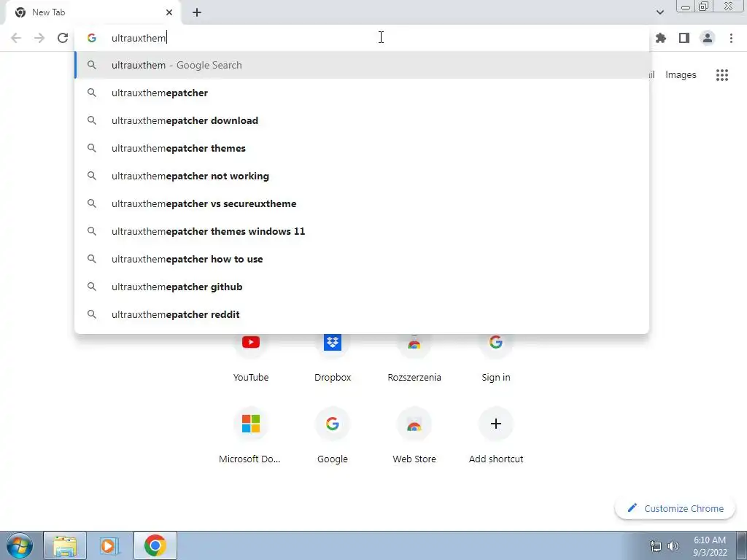Select the New Tab tab

click(93, 12)
